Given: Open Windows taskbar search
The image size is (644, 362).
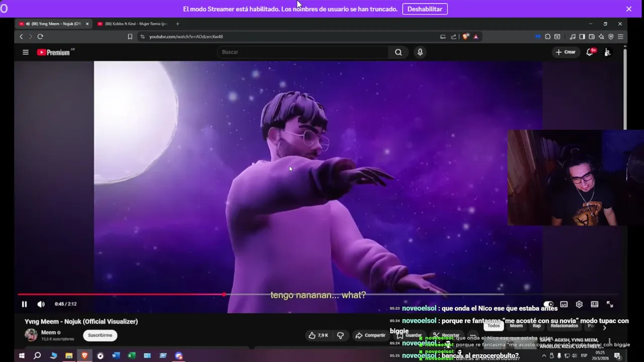Looking at the screenshot, I should click(x=37, y=356).
